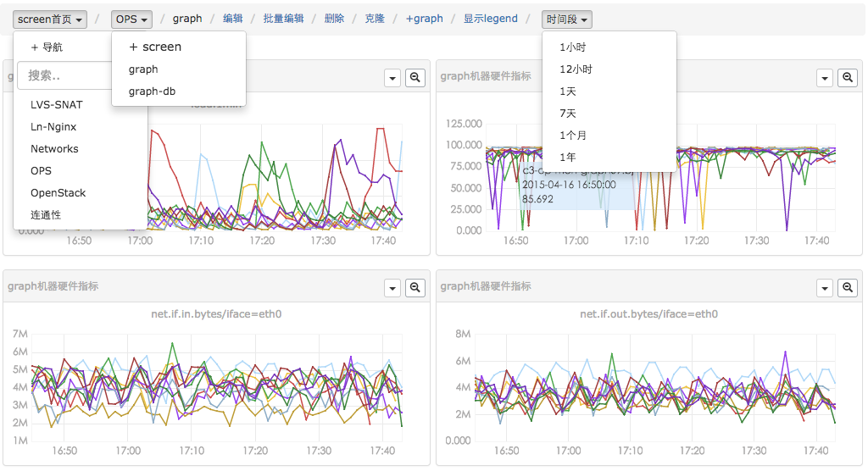This screenshot has width=868, height=471.
Task: Select the 1个月 time range
Action: [x=573, y=136]
